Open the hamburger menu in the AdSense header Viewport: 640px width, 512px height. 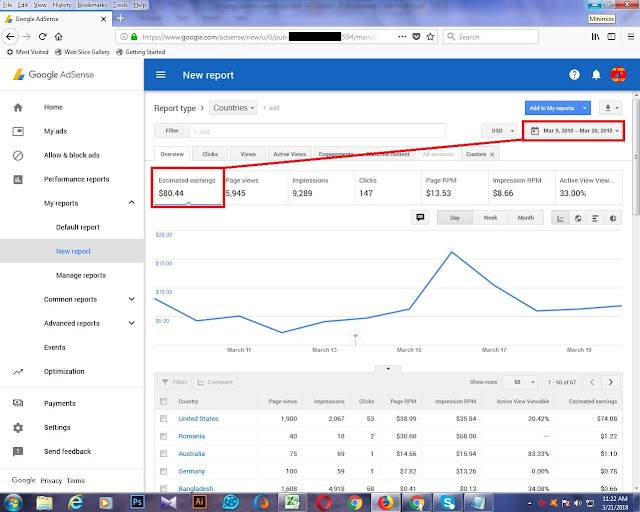(161, 75)
